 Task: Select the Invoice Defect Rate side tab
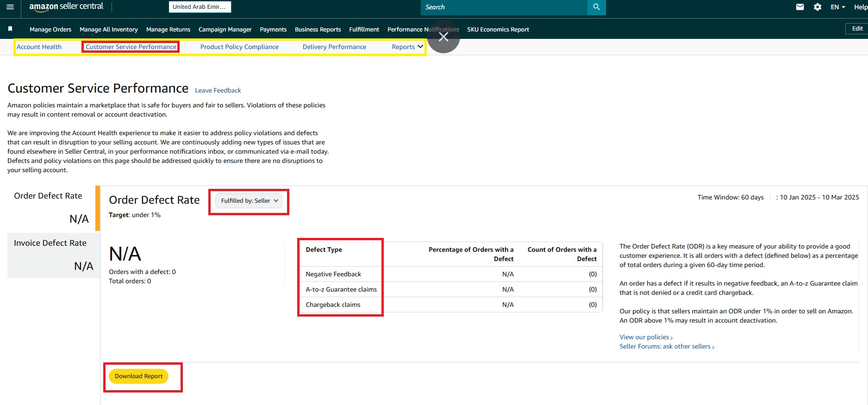pyautogui.click(x=54, y=255)
